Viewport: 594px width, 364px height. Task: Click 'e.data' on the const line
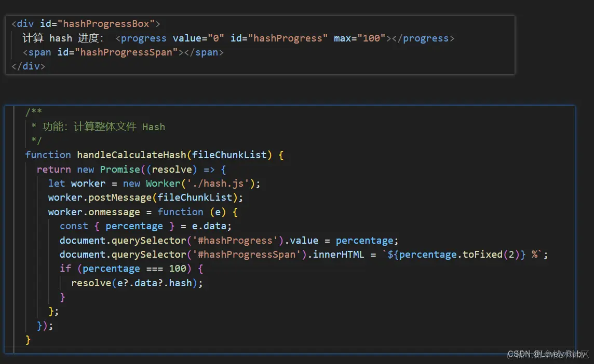(x=209, y=226)
